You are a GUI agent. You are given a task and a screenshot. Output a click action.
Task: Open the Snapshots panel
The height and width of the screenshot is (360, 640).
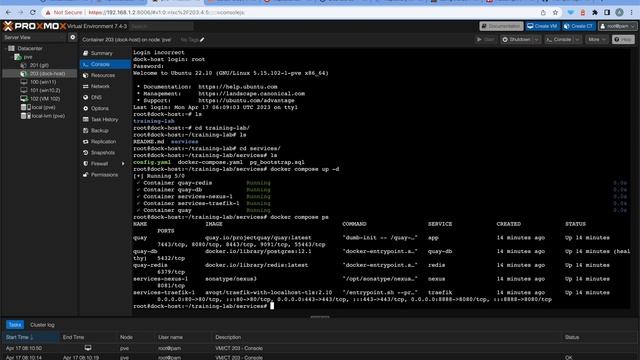tap(105, 152)
